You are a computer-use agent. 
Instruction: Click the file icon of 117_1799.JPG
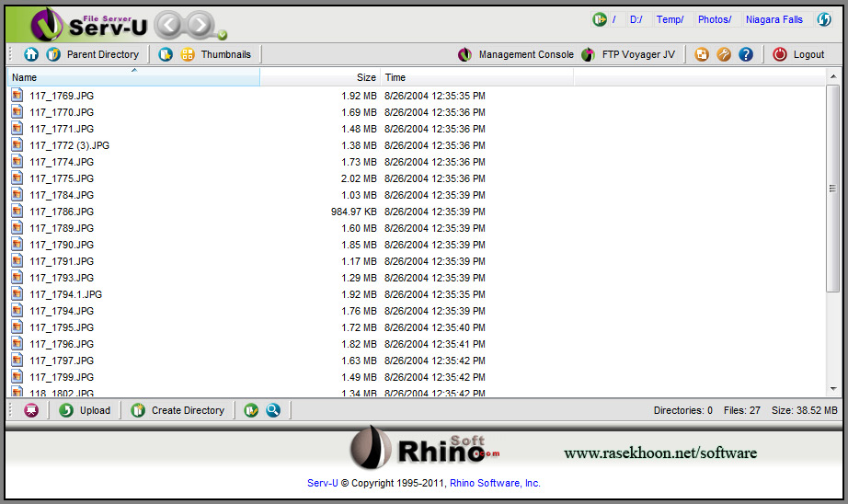pyautogui.click(x=17, y=376)
